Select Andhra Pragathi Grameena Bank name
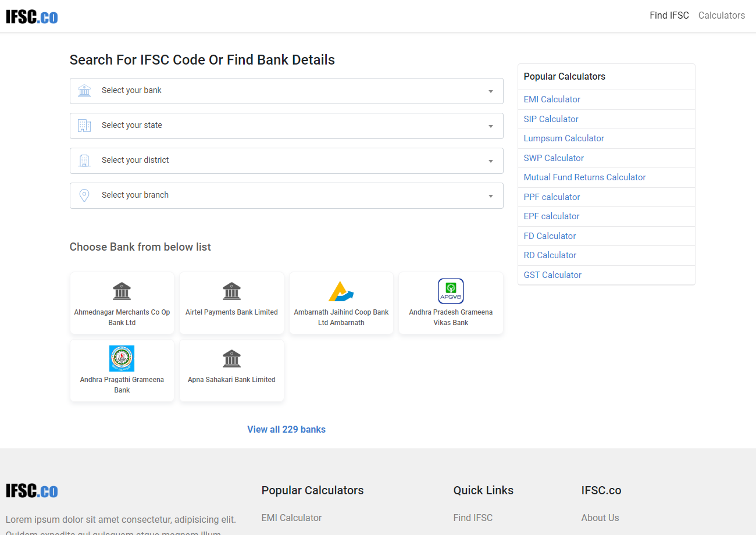The image size is (756, 535). click(x=122, y=385)
